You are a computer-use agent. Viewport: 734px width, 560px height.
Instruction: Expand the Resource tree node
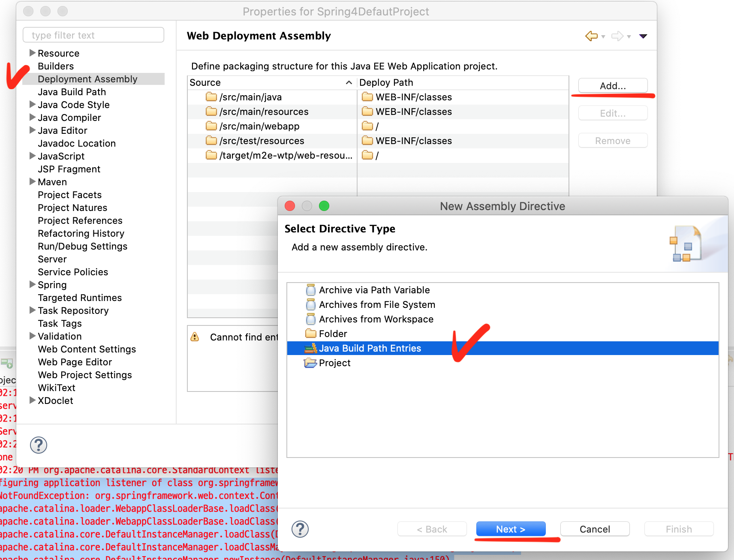click(32, 53)
